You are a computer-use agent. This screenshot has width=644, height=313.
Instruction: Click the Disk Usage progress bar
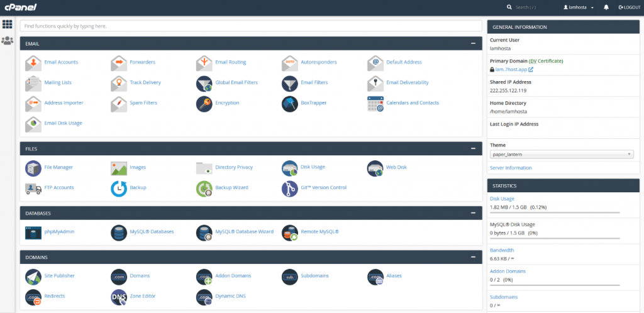(x=555, y=212)
